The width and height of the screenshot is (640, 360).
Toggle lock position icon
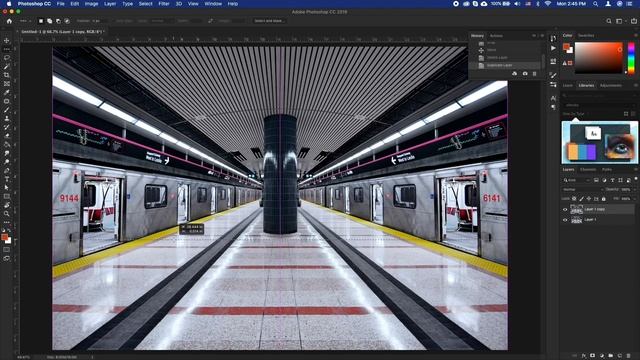[589, 199]
